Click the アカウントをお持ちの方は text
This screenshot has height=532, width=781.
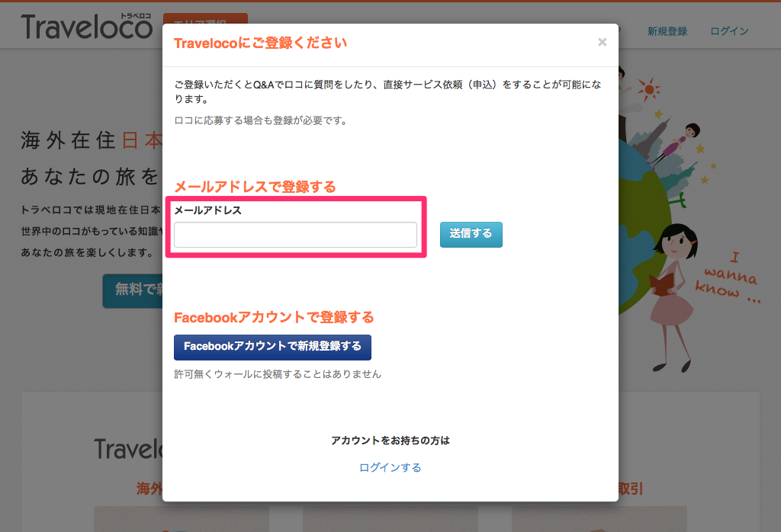tap(390, 441)
